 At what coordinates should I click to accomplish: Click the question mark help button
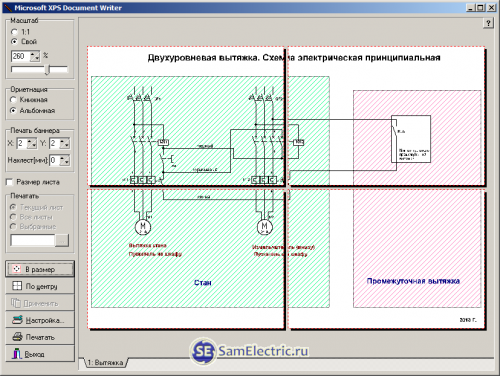coord(488,23)
